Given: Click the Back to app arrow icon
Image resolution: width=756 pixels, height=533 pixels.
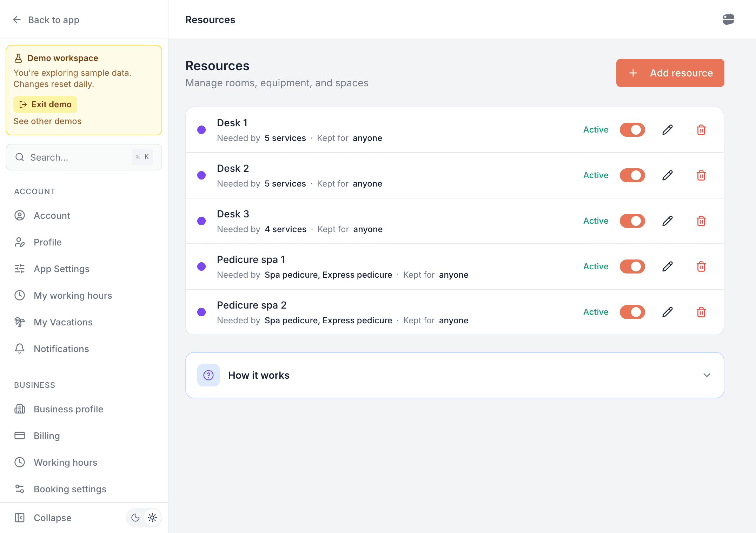Looking at the screenshot, I should point(17,20).
